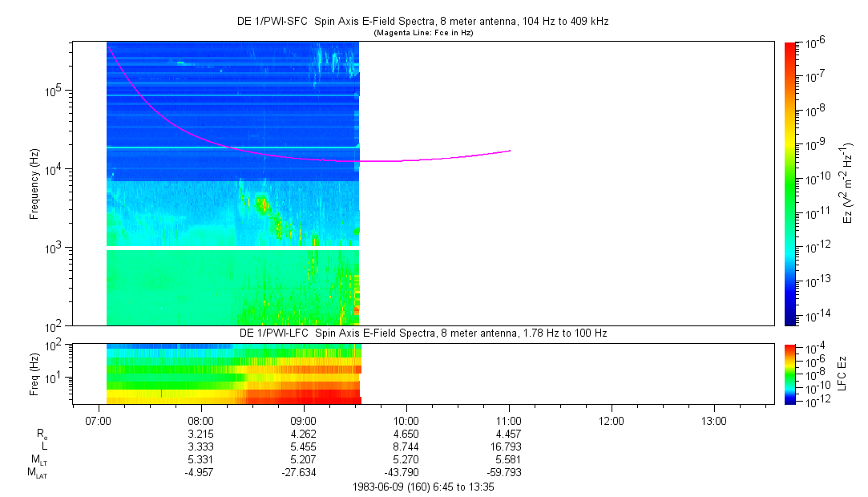Click the white data gap band near 10^3 Hz
Image resolution: width=868 pixels, height=497 pixels.
232,248
